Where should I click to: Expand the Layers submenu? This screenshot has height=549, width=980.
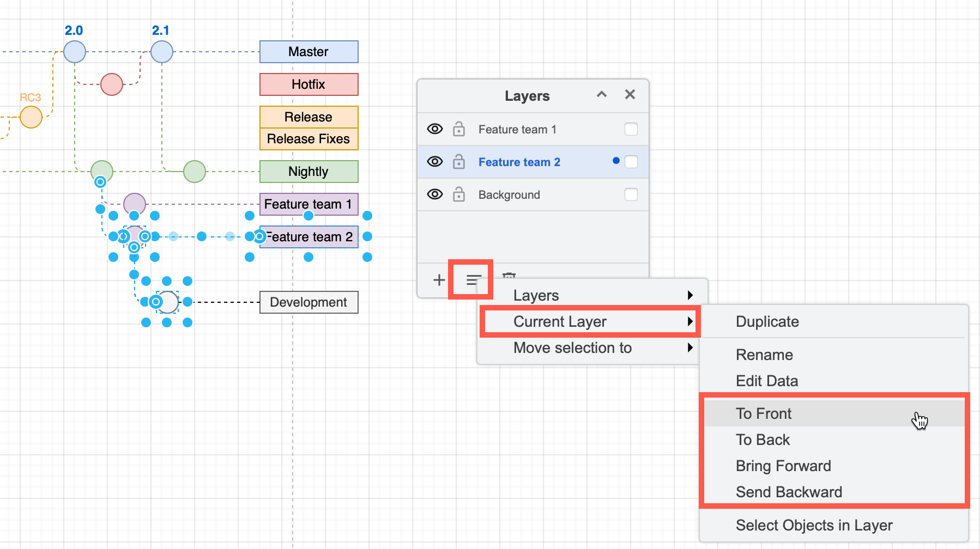(589, 295)
